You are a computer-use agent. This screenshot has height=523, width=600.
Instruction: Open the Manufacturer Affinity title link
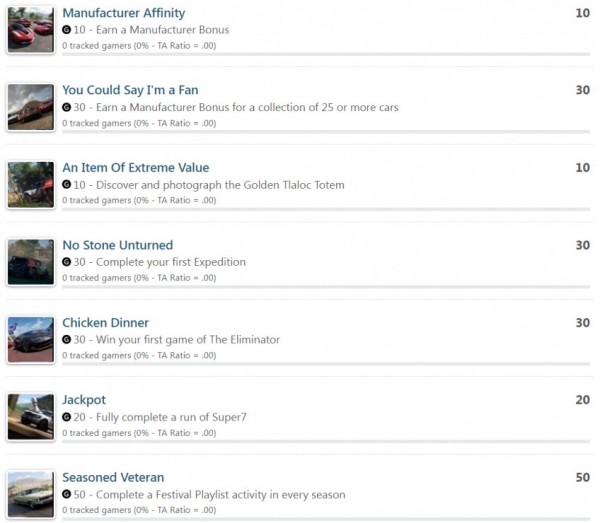pos(124,13)
